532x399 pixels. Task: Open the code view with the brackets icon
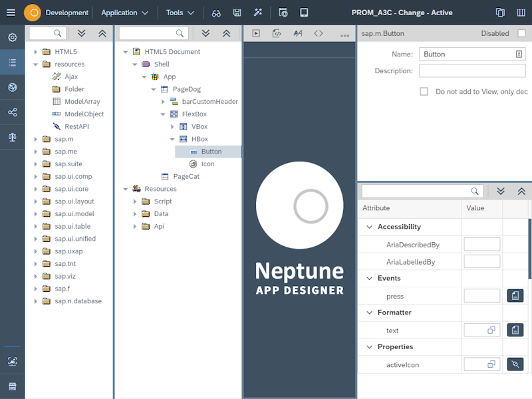pos(318,33)
